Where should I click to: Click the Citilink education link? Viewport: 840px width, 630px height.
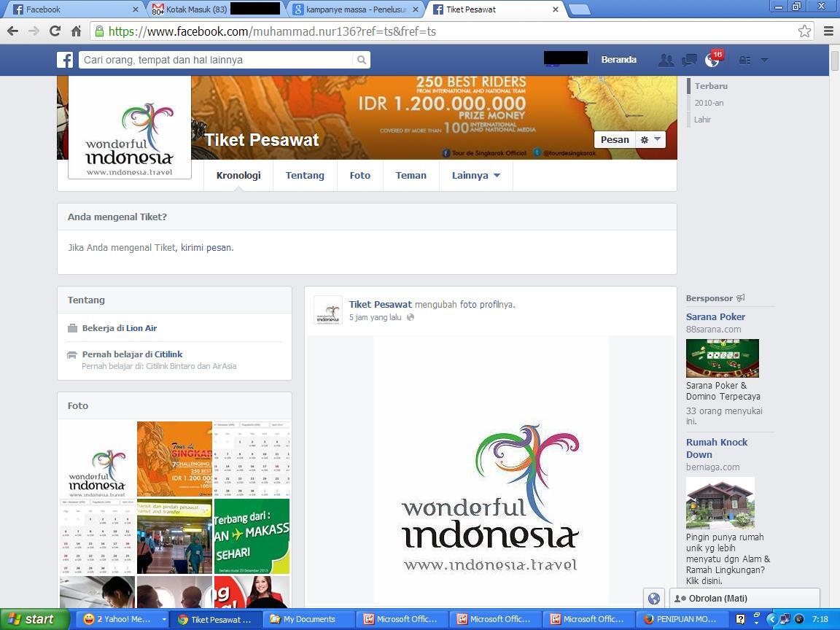coord(168,354)
